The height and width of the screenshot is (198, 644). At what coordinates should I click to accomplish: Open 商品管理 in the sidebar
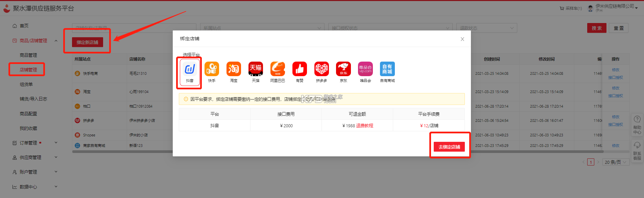coord(28,55)
